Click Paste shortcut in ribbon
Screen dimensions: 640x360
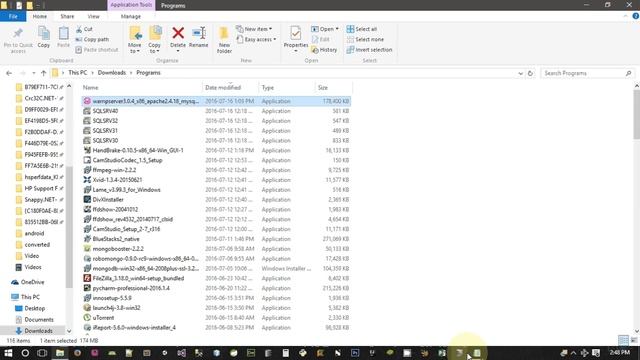[97, 50]
